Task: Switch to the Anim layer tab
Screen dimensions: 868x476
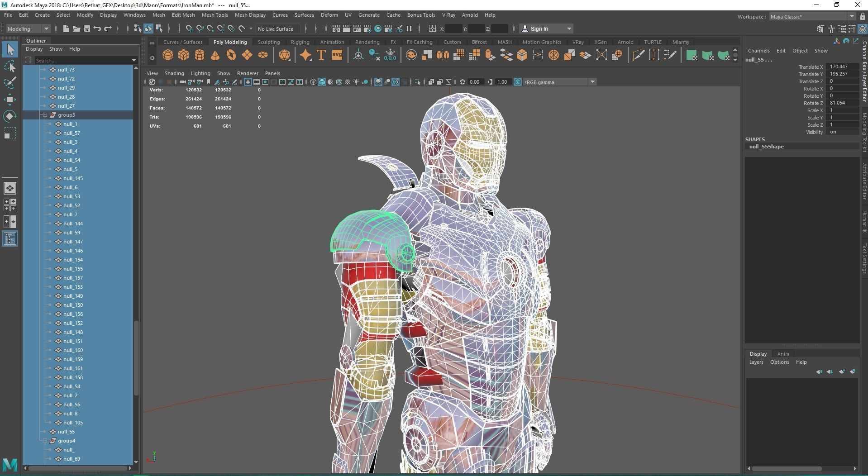Action: pyautogui.click(x=783, y=354)
